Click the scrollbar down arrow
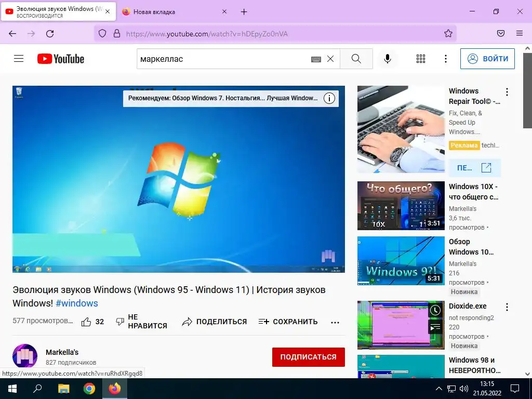This screenshot has height=399, width=532. pyautogui.click(x=527, y=374)
